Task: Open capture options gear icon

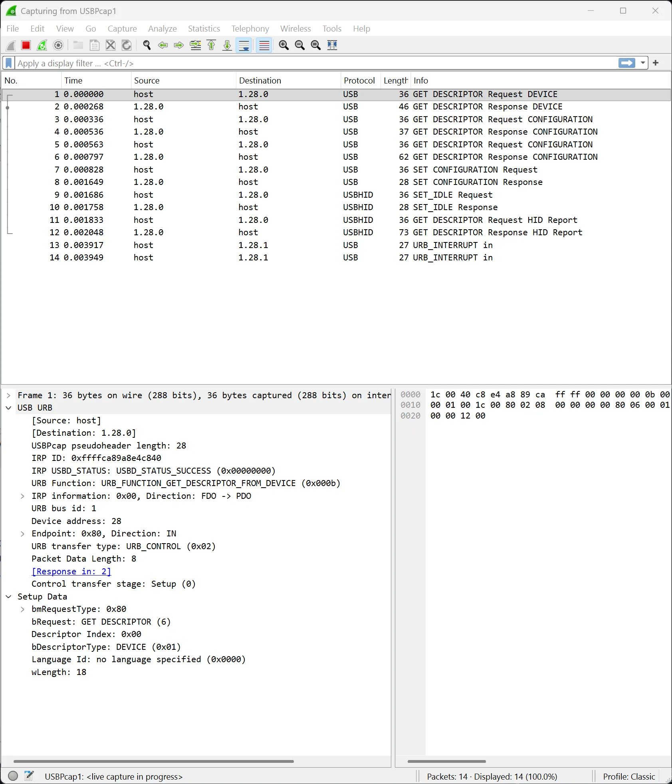Action: pos(58,45)
